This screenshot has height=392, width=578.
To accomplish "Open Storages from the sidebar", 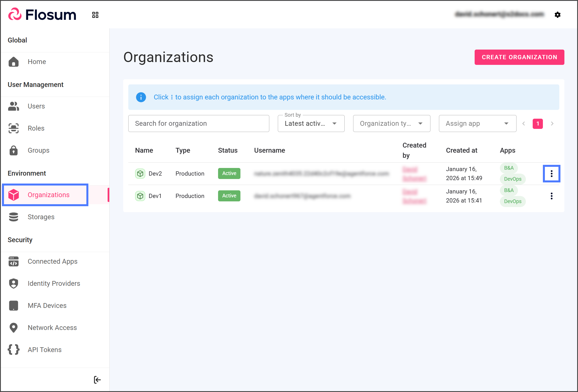I will click(41, 217).
